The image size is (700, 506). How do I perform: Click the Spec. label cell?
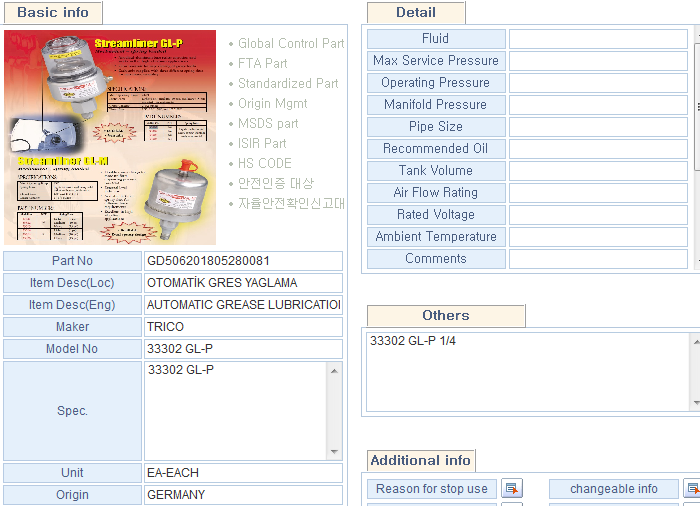(72, 411)
